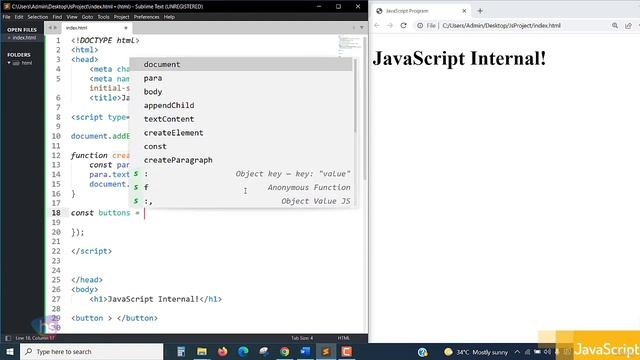This screenshot has height=360, width=640.
Task: Click the html folder icon in sidebar
Action: 16,63
